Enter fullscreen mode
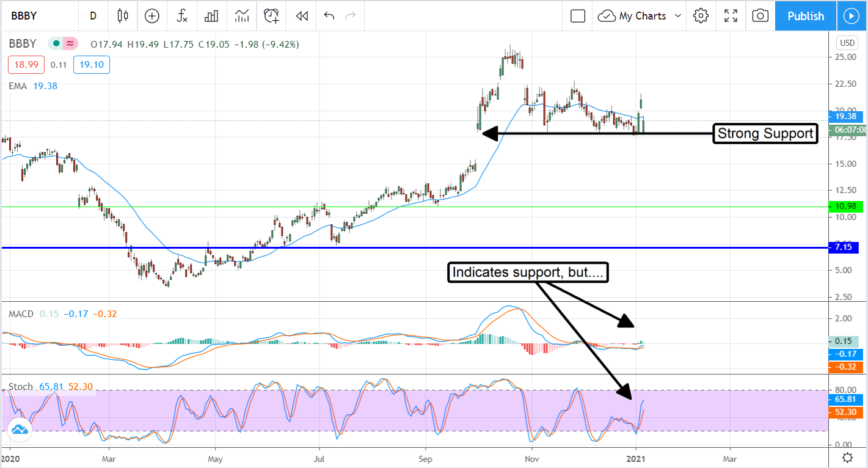The width and height of the screenshot is (868, 468). [x=731, y=16]
